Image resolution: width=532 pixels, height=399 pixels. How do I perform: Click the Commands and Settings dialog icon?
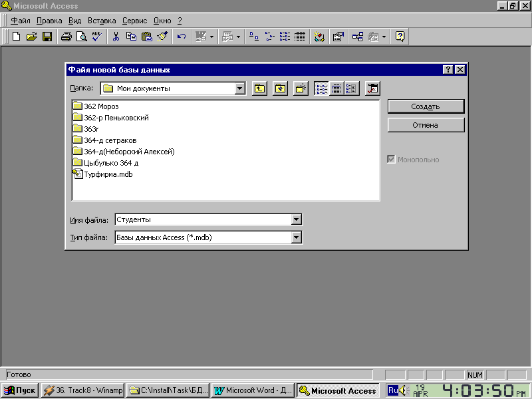click(372, 88)
